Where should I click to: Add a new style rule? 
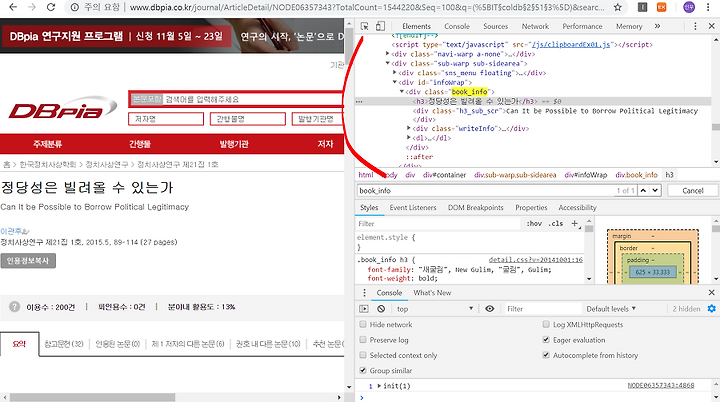click(574, 223)
